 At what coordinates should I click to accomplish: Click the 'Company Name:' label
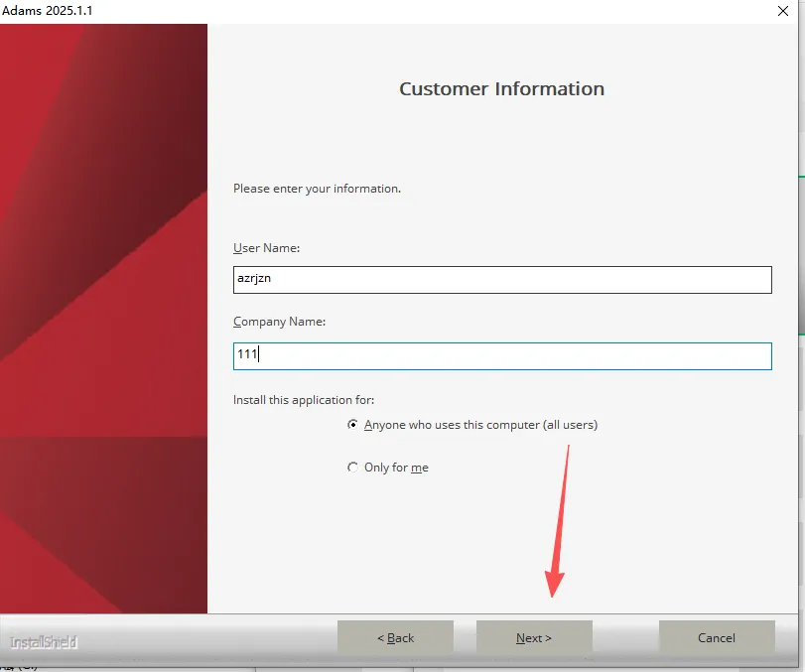(279, 322)
